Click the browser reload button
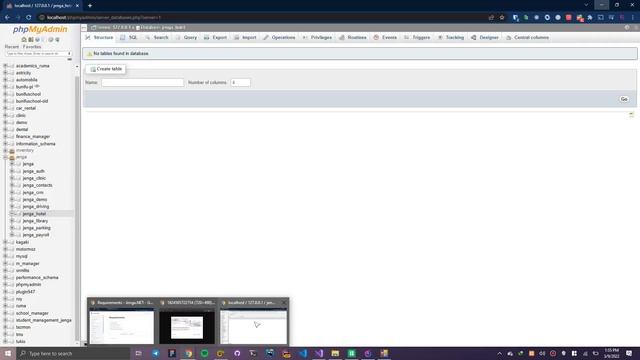The image size is (640, 360). click(x=29, y=18)
